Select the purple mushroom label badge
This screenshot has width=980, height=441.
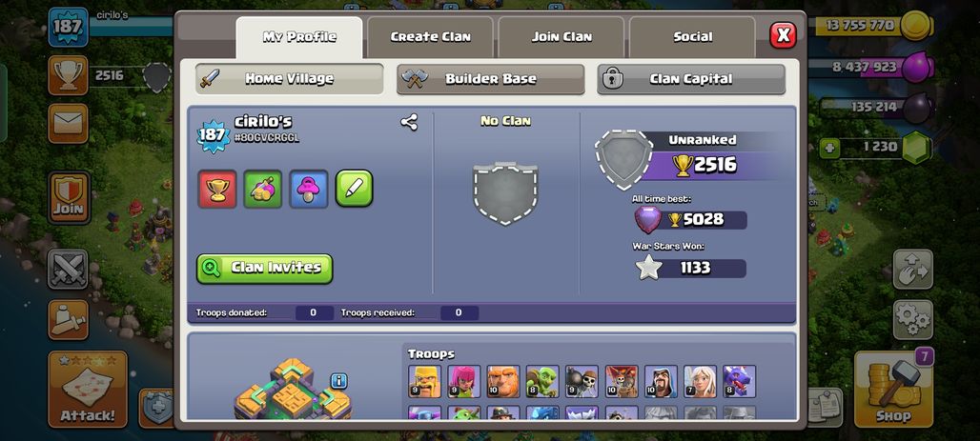pos(308,189)
